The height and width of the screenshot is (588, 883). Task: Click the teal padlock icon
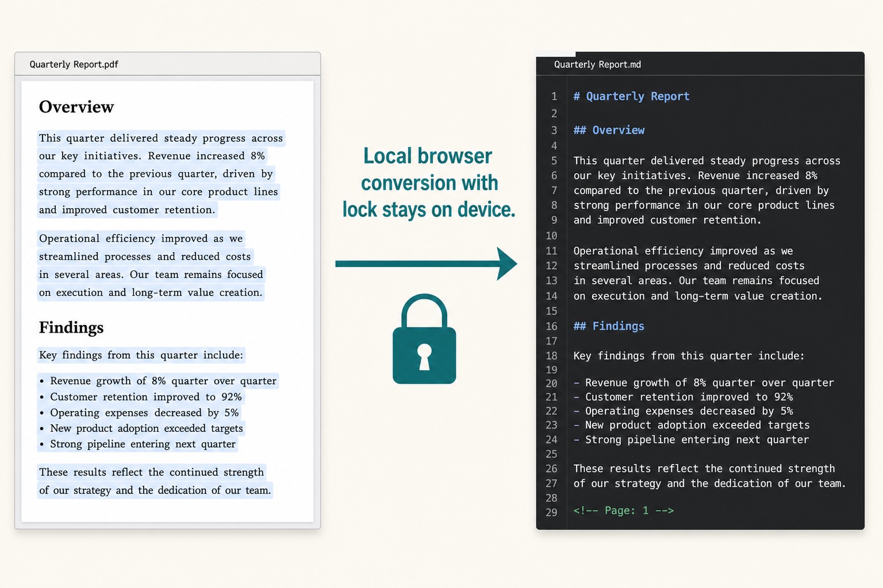click(x=424, y=339)
